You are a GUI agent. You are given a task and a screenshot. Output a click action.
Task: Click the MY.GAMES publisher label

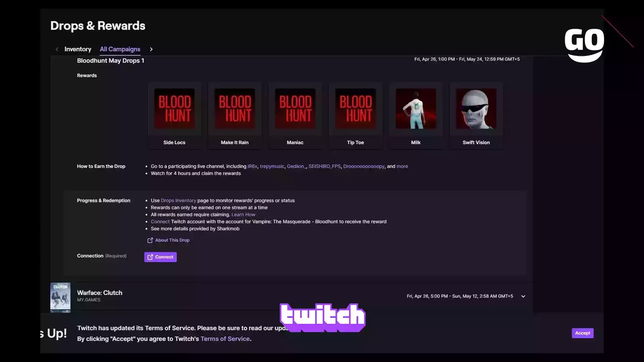point(89,300)
